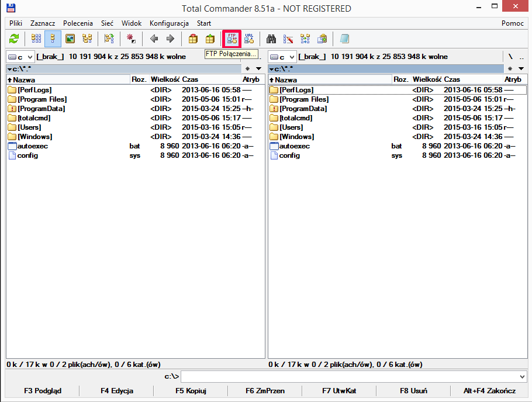Open FTP connections from the toolbar
Viewport: 532px width, 402px height.
pyautogui.click(x=232, y=39)
